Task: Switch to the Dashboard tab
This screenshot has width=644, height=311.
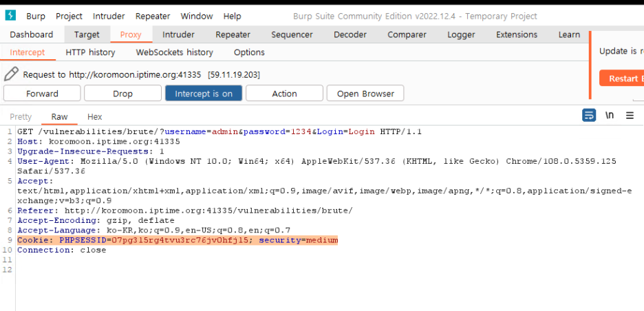Action: pyautogui.click(x=32, y=34)
